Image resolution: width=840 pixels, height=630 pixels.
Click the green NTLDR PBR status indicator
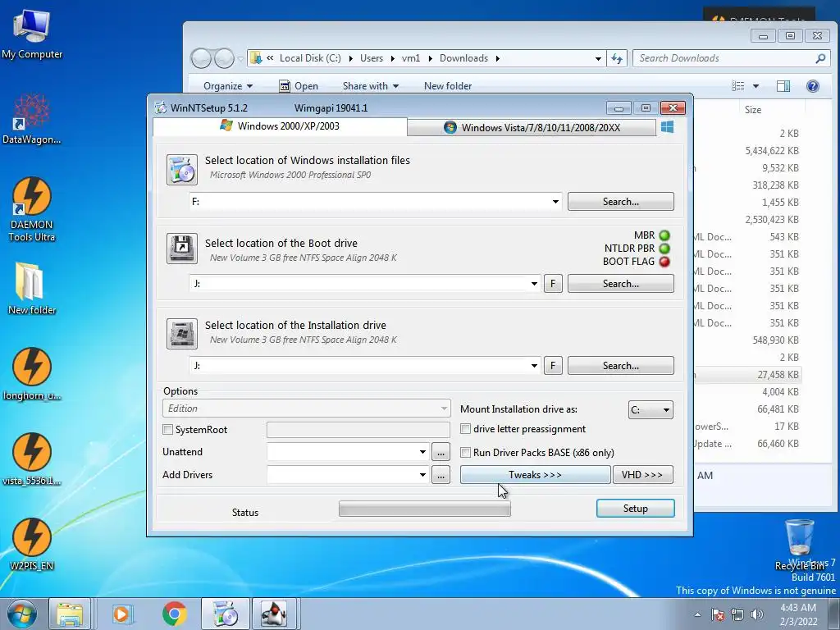click(x=664, y=249)
